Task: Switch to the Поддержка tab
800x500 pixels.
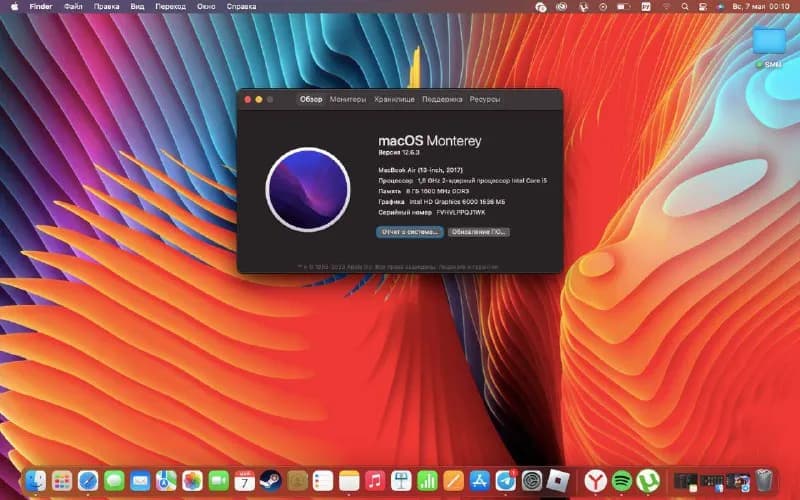Action: coord(442,99)
